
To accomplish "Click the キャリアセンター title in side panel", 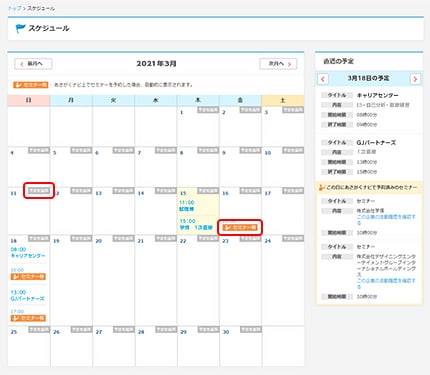I will [377, 95].
